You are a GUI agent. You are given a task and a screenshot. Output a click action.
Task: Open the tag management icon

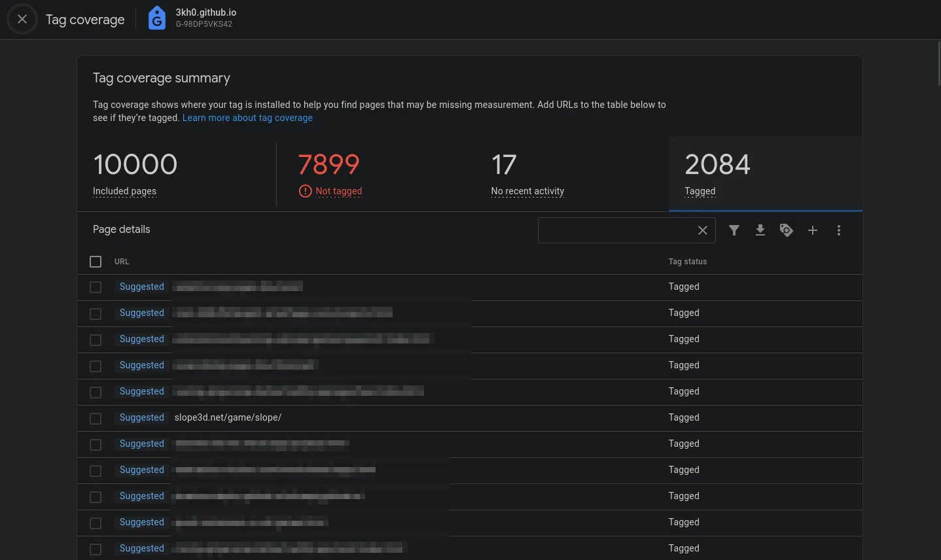787,230
